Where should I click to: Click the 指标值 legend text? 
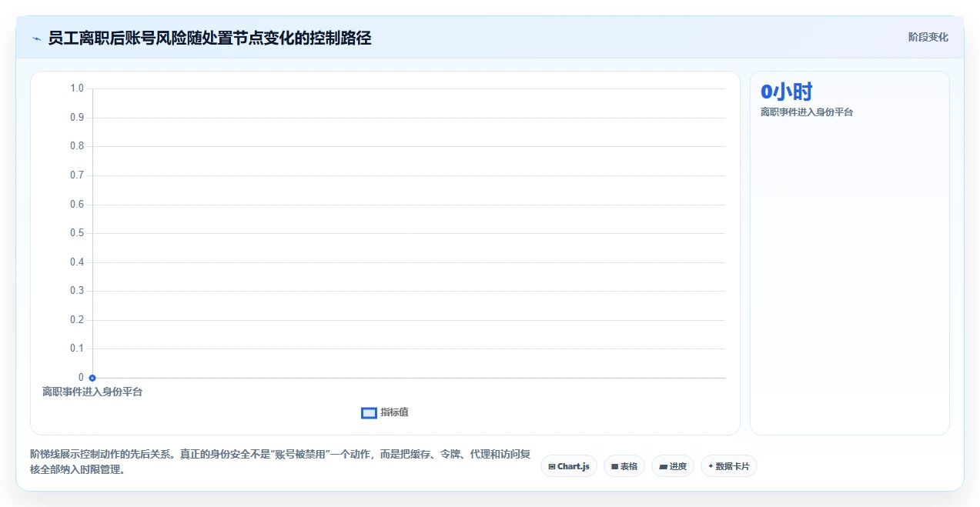tap(394, 412)
